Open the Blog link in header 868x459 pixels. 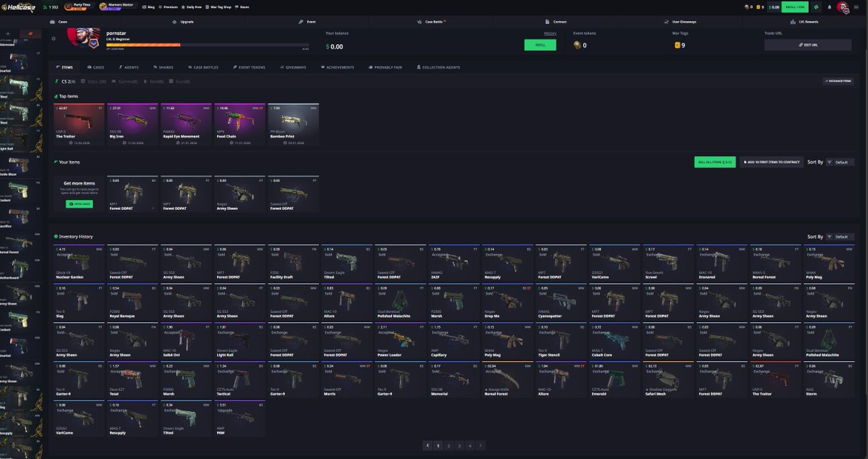[149, 7]
